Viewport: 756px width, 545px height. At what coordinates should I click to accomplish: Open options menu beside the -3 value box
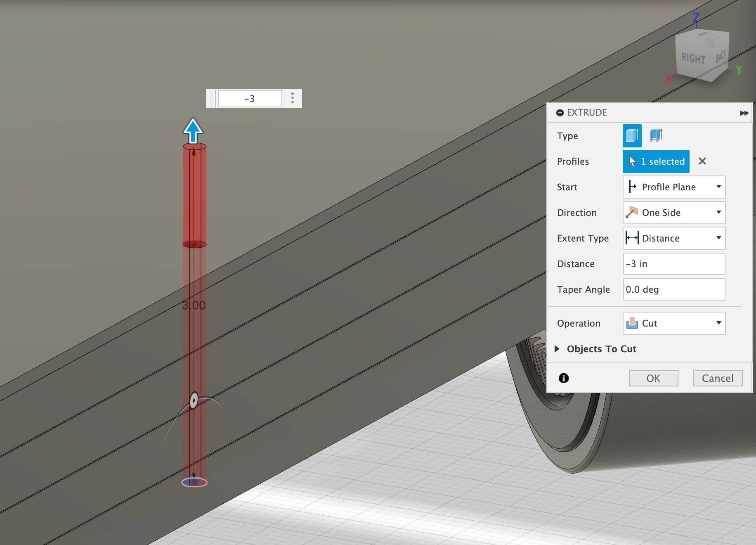click(293, 98)
